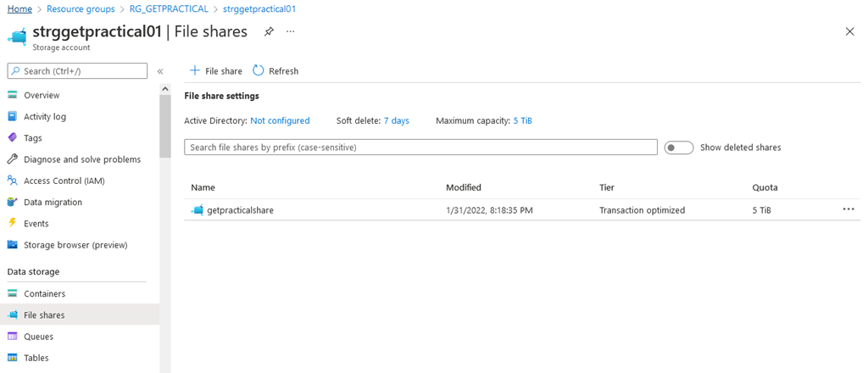Click the Not configured Active Directory link
Viewport: 868px width, 373px height.
click(280, 120)
